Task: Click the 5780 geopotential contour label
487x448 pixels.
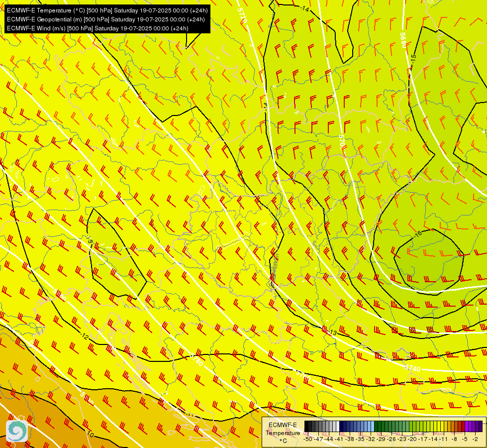Action: click(195, 359)
